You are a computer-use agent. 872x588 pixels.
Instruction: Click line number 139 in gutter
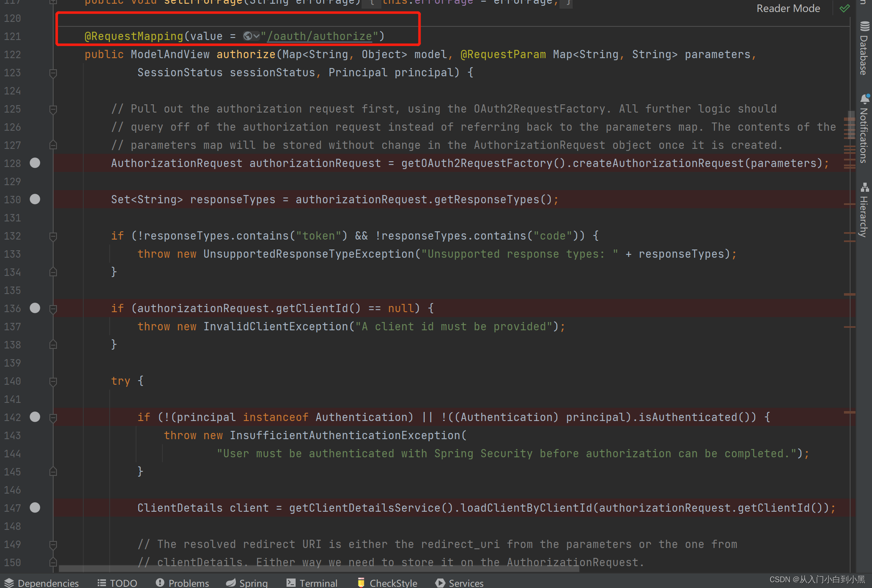(12, 363)
